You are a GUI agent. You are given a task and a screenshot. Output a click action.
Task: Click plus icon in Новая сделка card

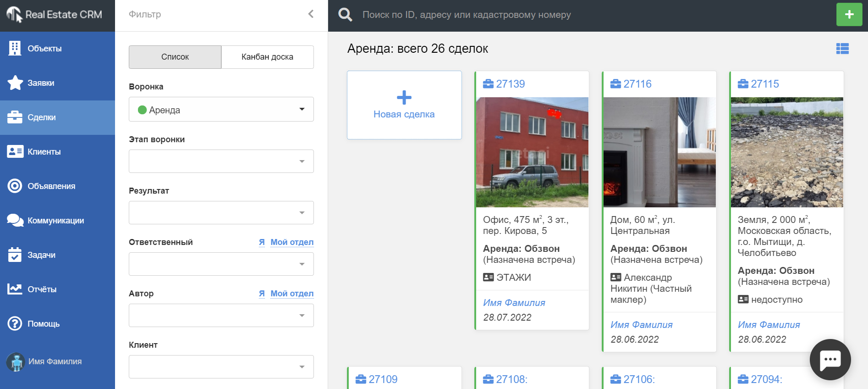404,97
